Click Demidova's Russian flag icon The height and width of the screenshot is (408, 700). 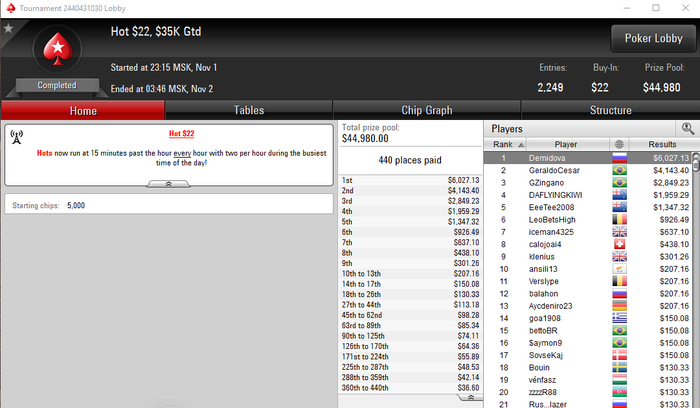(x=619, y=158)
